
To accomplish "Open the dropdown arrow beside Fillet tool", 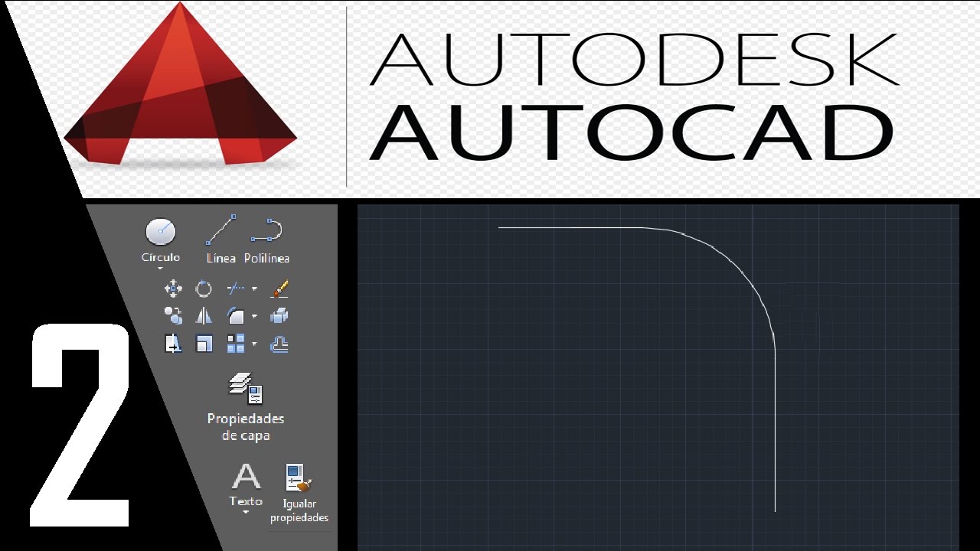I will pos(254,316).
